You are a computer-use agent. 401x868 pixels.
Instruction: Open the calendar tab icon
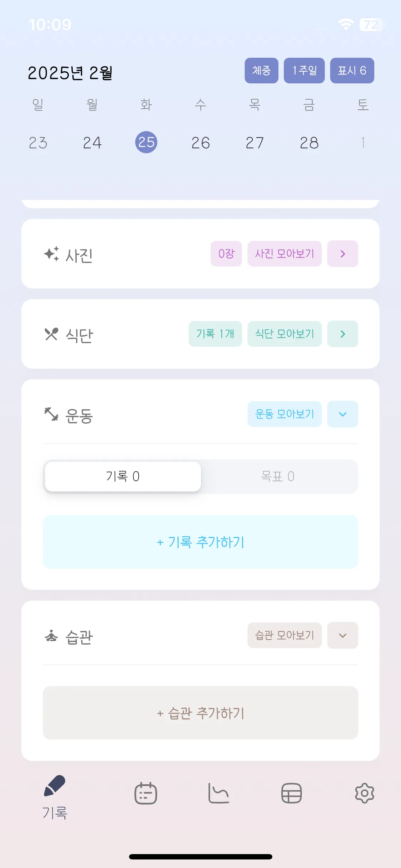pos(145,794)
